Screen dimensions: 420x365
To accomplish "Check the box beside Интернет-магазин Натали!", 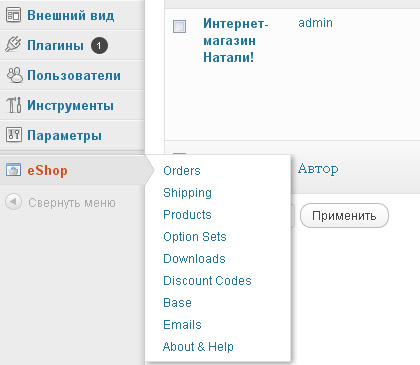I will point(180,27).
